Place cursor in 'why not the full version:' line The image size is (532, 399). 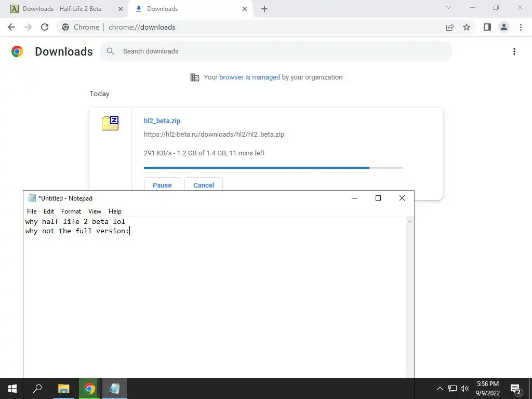point(77,231)
